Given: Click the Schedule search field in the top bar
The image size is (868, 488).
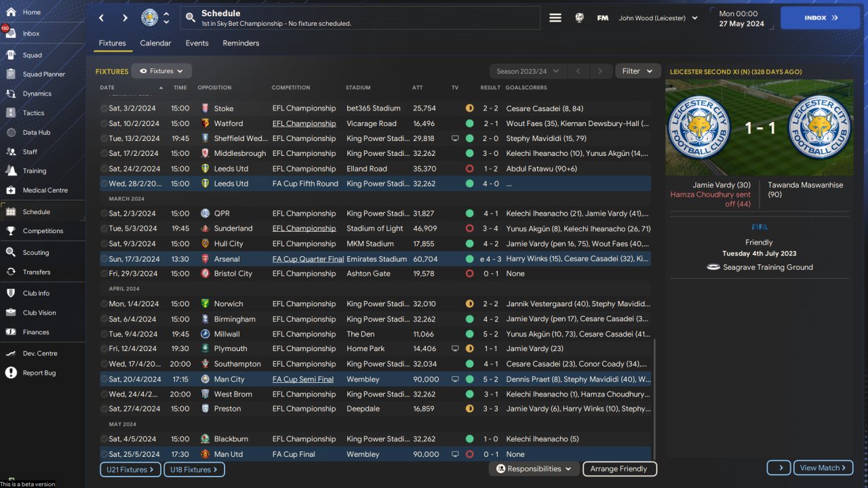Looking at the screenshot, I should click(x=360, y=18).
